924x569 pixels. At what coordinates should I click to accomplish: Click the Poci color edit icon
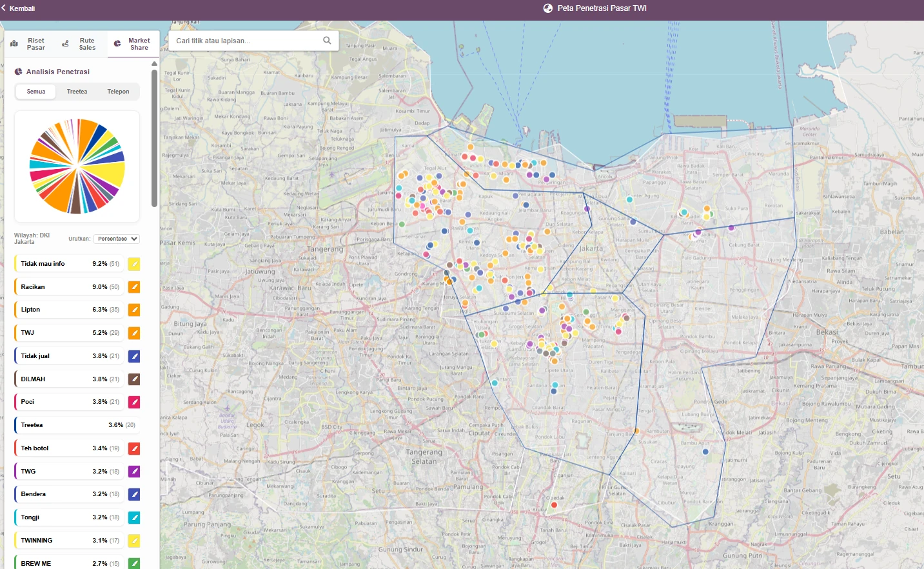(134, 402)
